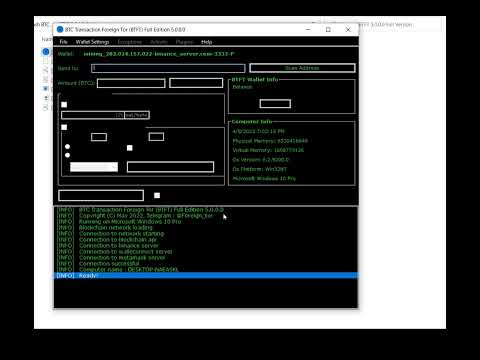
Task: Click the Scan Address button
Action: tap(302, 68)
